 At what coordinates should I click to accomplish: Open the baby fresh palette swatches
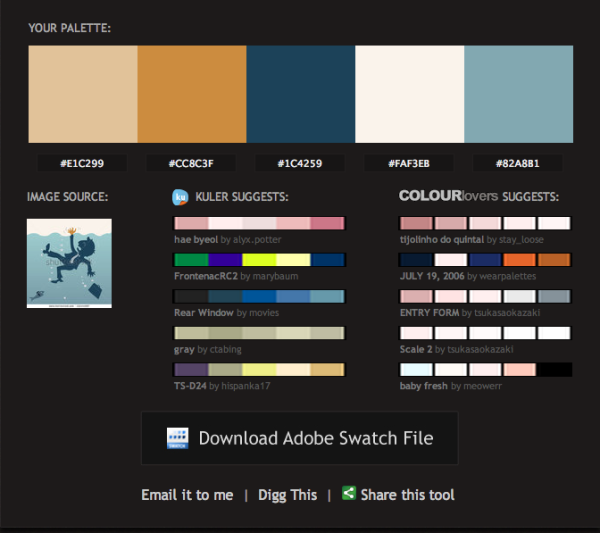(x=485, y=370)
